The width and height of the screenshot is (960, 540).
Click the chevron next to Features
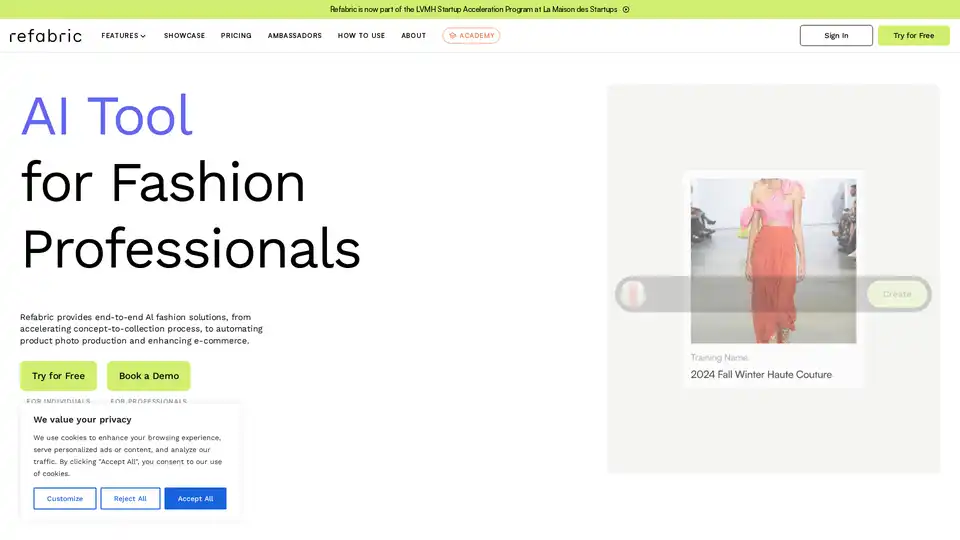(x=143, y=36)
